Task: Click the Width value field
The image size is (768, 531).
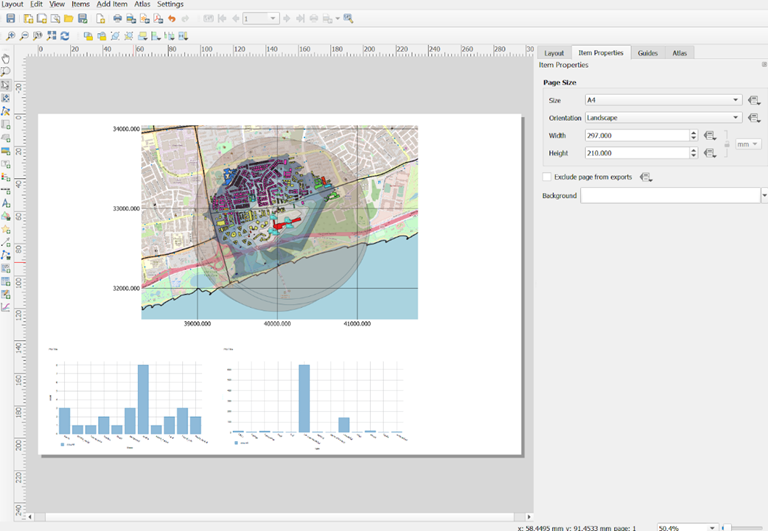Action: point(634,135)
